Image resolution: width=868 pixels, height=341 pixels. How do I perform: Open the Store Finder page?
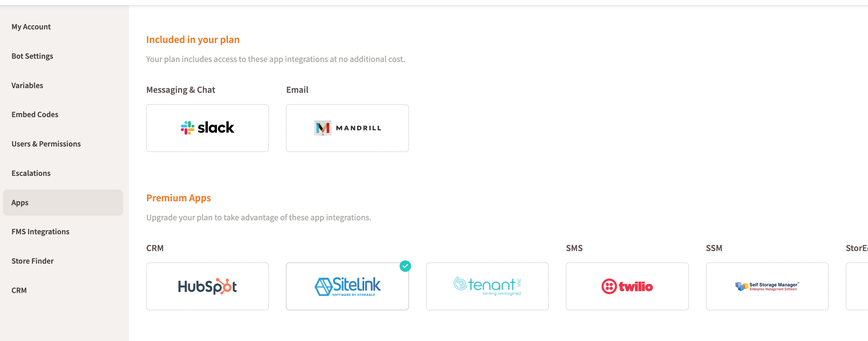33,261
